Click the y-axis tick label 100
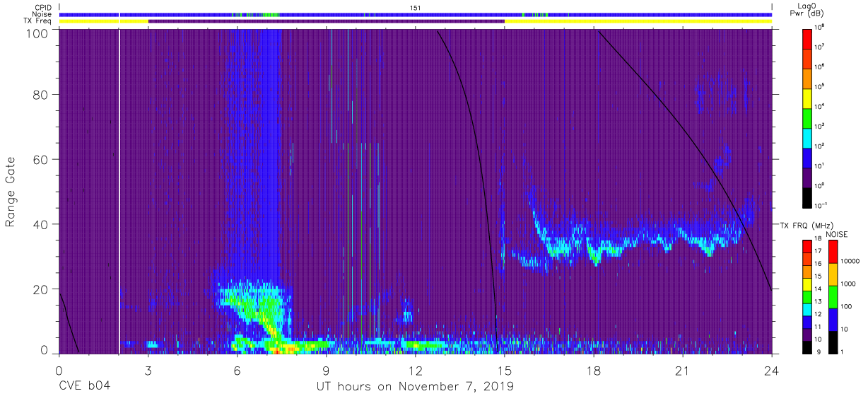Screen dimensions: 868x401 tap(37, 33)
